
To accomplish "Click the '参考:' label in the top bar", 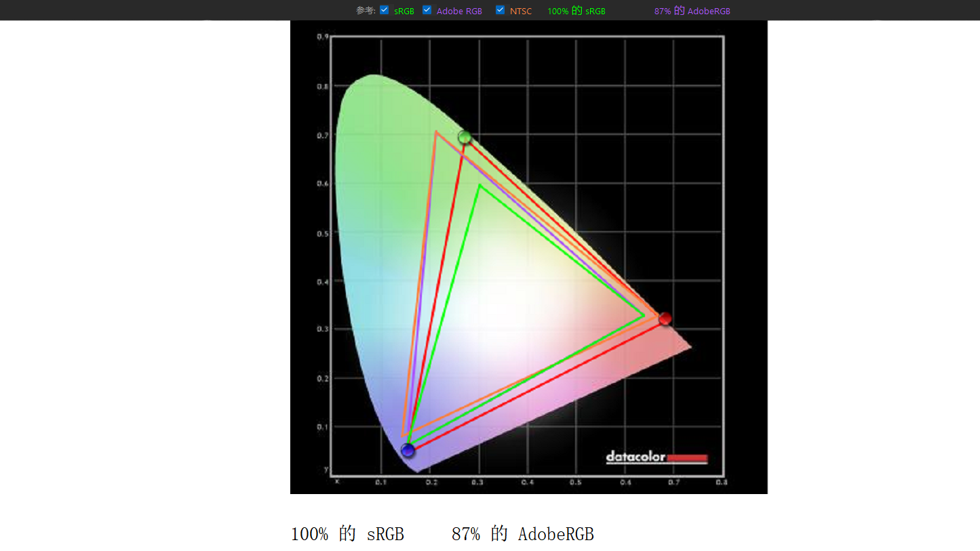I will tap(366, 11).
